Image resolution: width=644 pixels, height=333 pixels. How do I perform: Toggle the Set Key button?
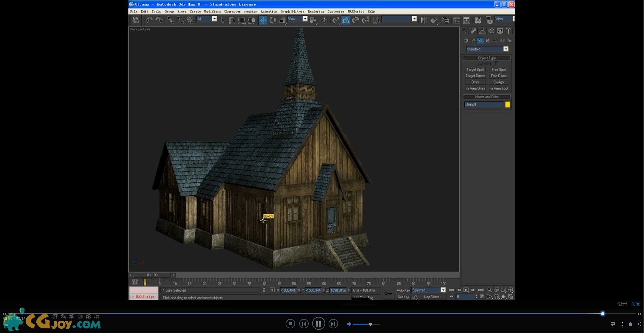(x=403, y=297)
